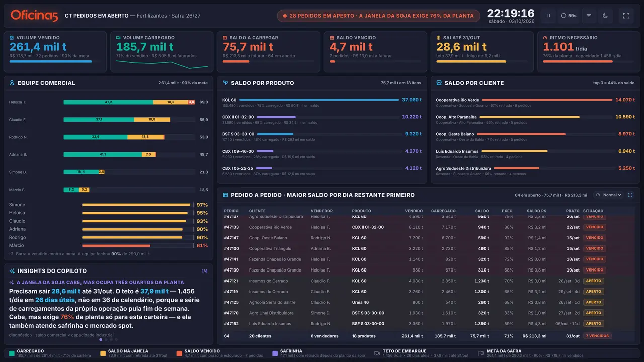
Task: Expand the Pedido a Pedido table panel
Action: (630, 195)
